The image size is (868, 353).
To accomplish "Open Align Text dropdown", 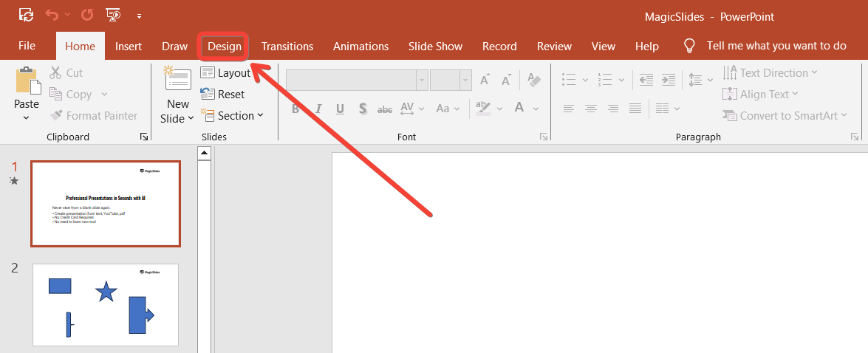I will (x=761, y=94).
